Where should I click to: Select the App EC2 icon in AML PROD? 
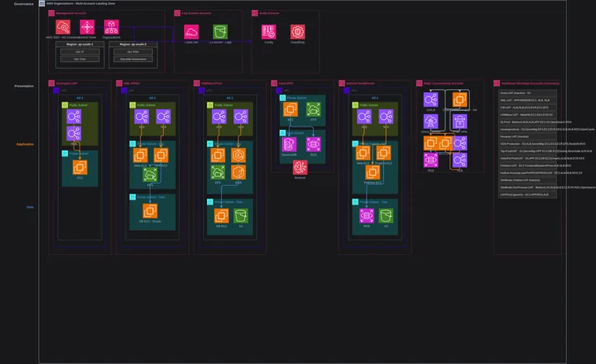pyautogui.click(x=161, y=156)
